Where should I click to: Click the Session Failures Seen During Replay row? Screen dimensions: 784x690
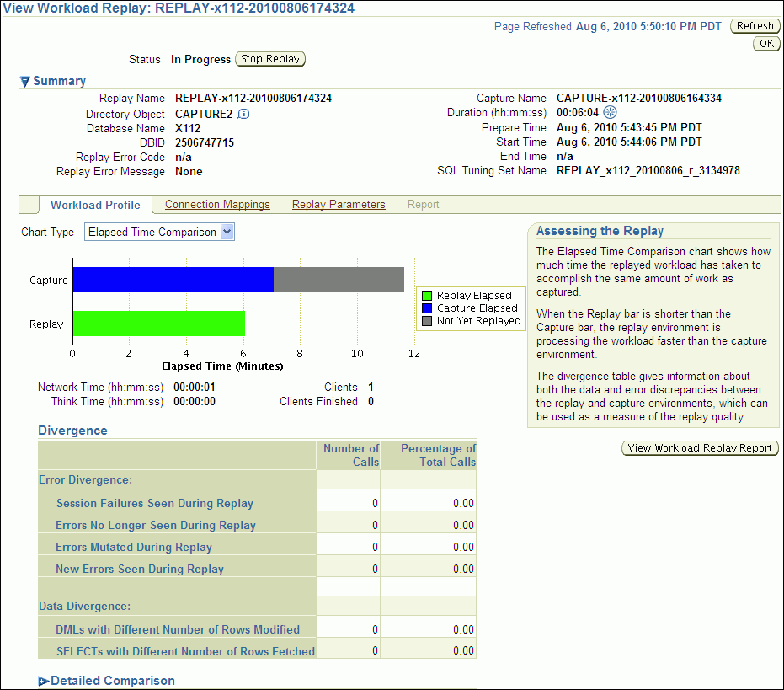pyautogui.click(x=155, y=503)
